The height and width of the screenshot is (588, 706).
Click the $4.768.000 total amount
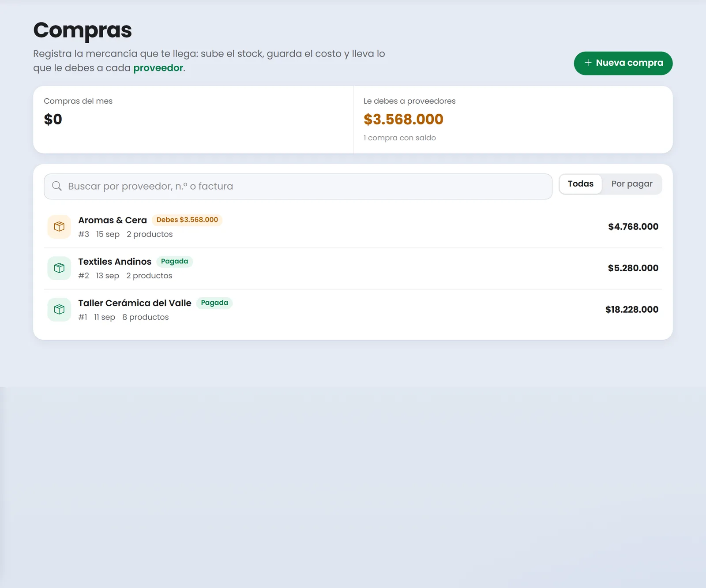(633, 227)
